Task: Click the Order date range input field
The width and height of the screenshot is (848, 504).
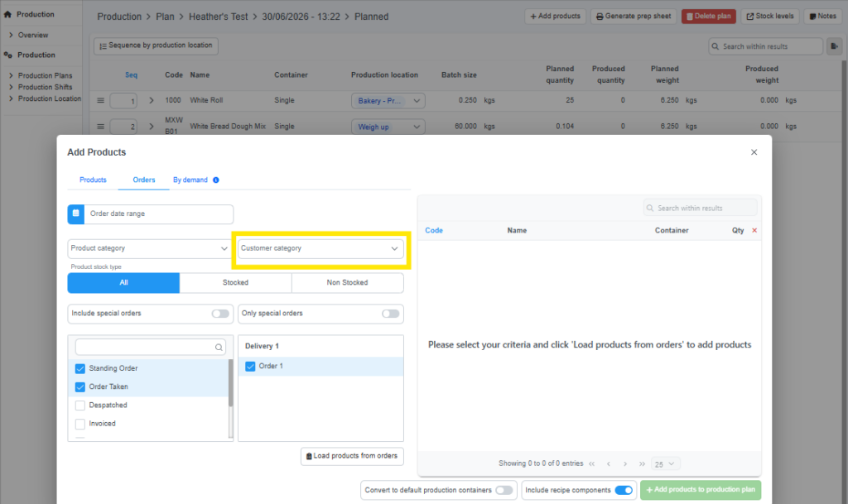Action: (158, 214)
